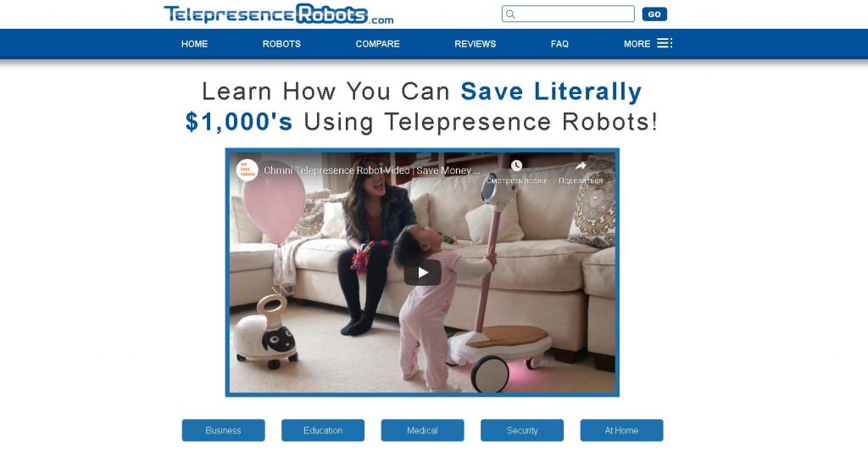Screen dimensions: 868x463
Task: Select the Education category button
Action: coord(323,430)
